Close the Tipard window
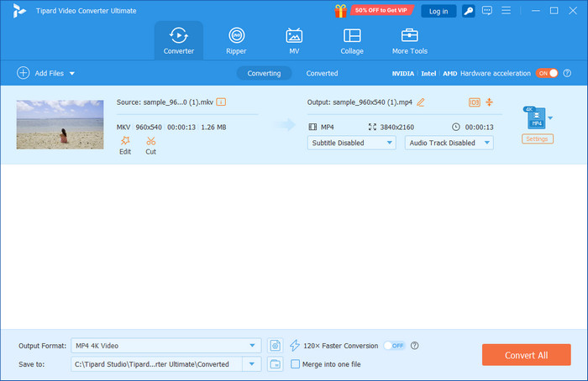Viewport: 588px width, 381px height. [573, 11]
